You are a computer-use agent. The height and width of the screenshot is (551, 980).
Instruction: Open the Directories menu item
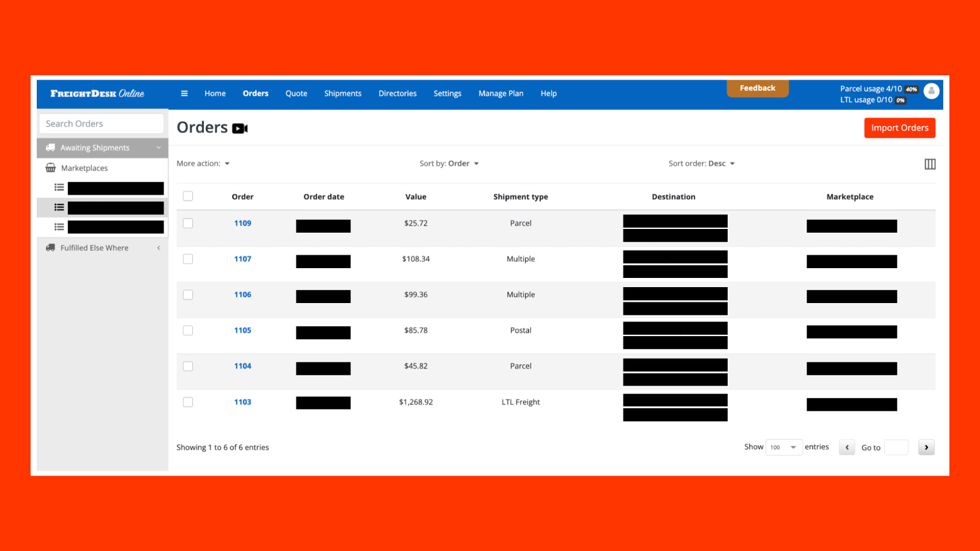click(397, 93)
